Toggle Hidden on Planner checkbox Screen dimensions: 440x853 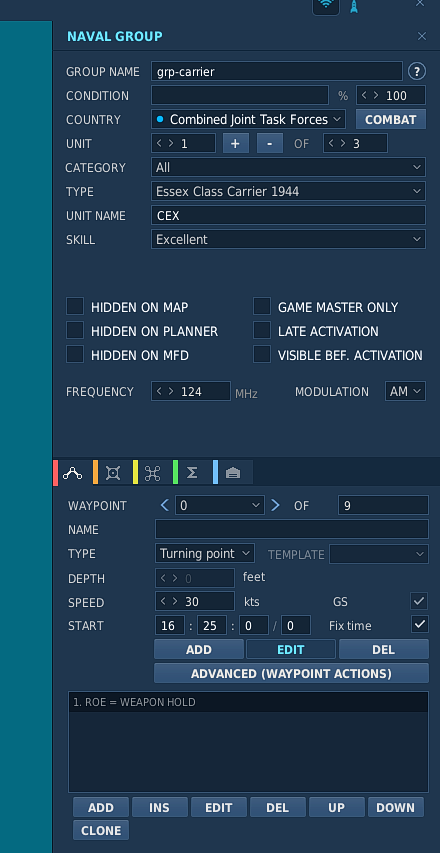[75, 330]
